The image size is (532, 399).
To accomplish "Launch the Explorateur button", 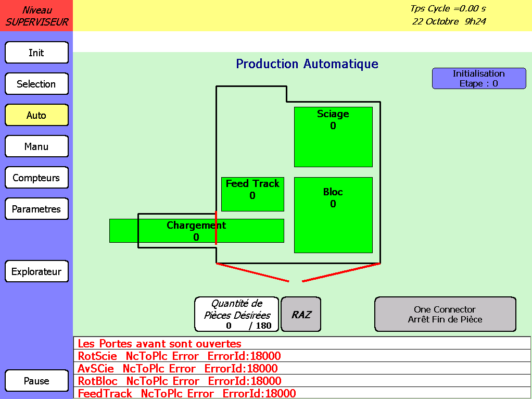I will click(36, 271).
